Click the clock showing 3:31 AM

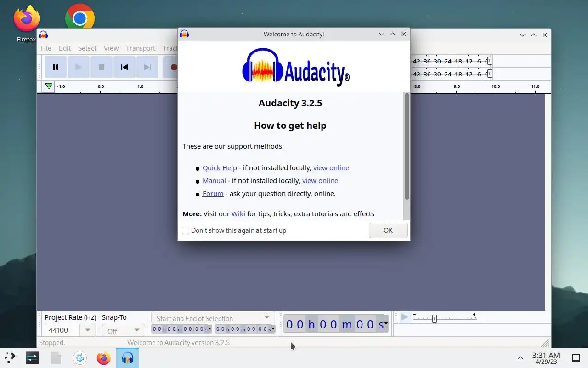(546, 358)
